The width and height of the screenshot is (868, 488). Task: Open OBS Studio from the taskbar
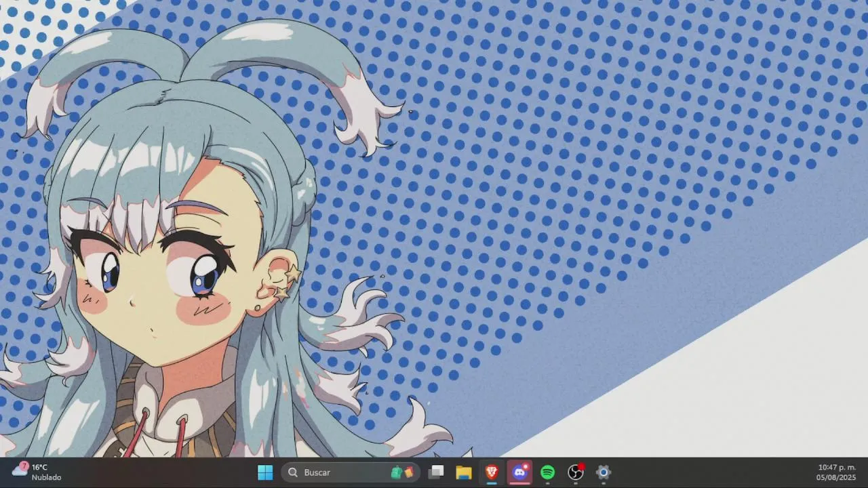point(576,472)
